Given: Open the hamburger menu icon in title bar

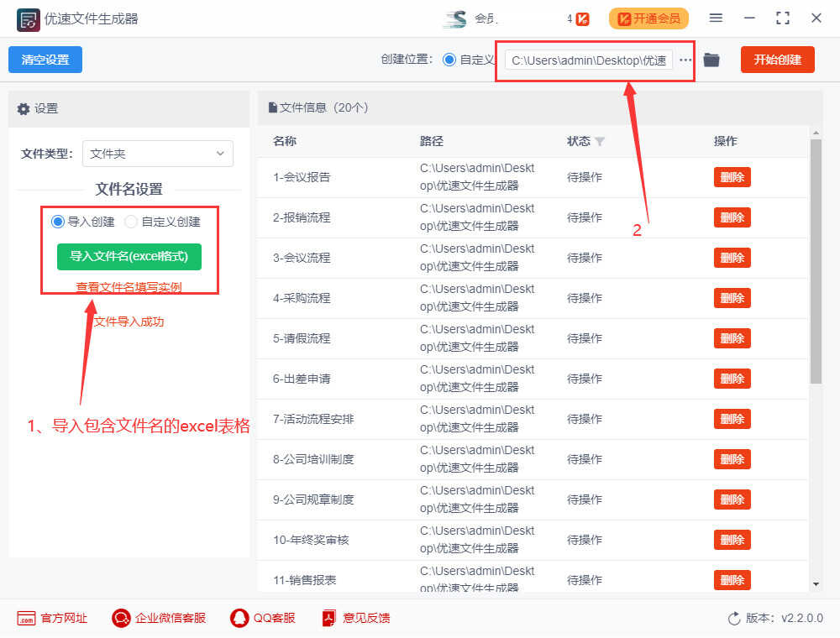Looking at the screenshot, I should pyautogui.click(x=715, y=18).
